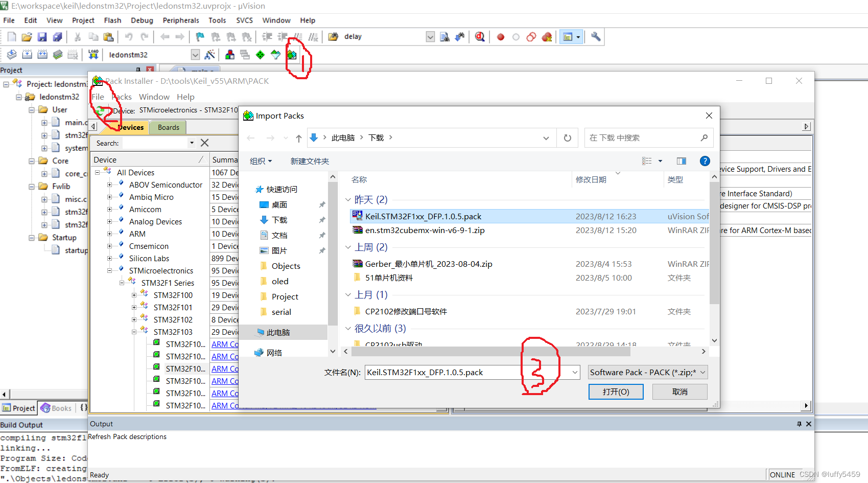Click help icon in Import Packs dialog
Image resolution: width=868 pixels, height=483 pixels.
coord(705,161)
